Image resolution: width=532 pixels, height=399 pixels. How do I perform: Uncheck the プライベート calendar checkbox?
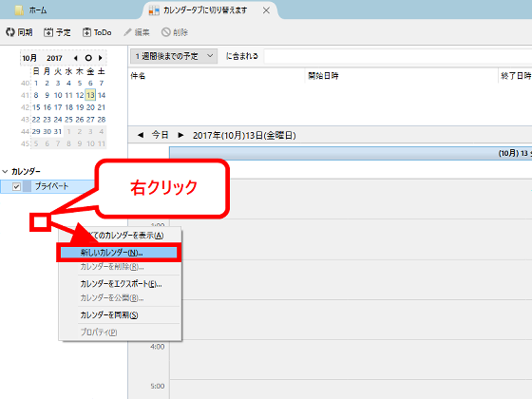click(16, 186)
